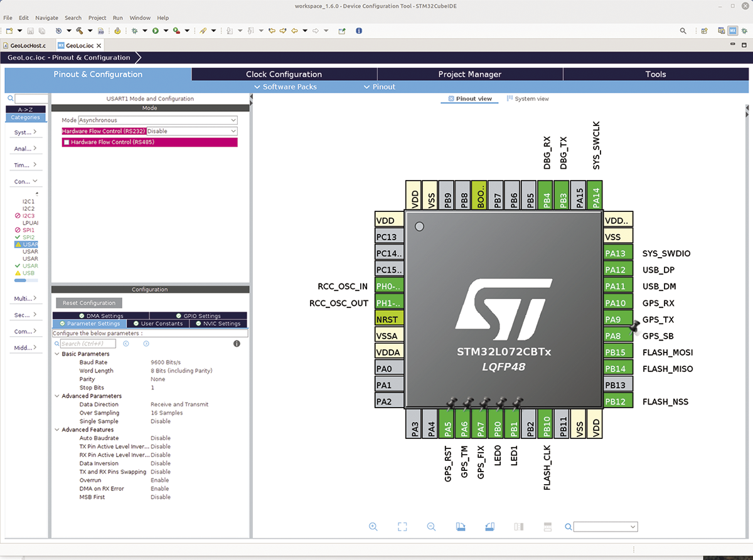
Task: Click next search result arrow icon
Action: tap(146, 344)
